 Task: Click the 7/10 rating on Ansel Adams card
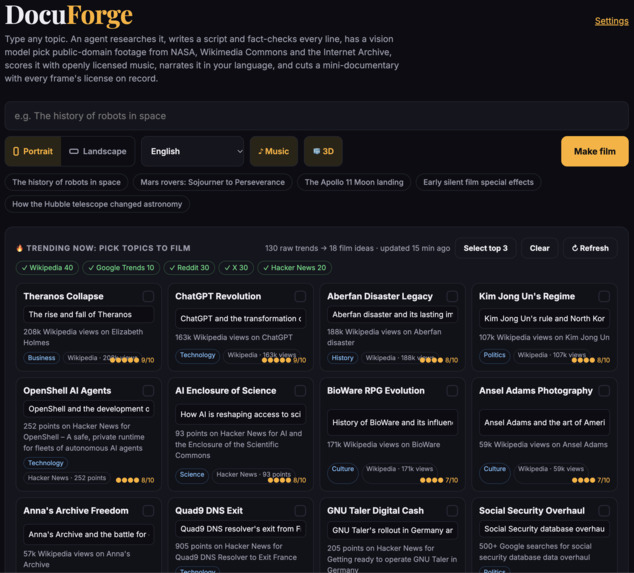coord(591,480)
